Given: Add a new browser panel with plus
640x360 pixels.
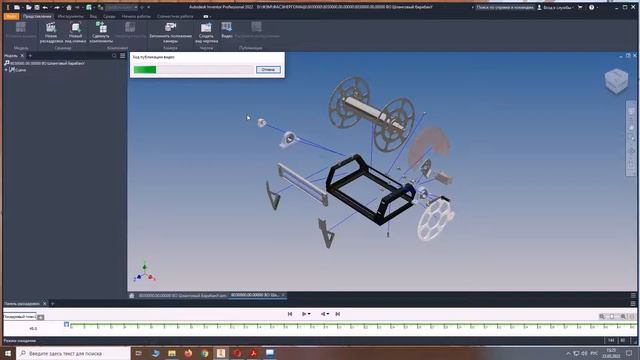Looking at the screenshot, I should tap(30, 56).
